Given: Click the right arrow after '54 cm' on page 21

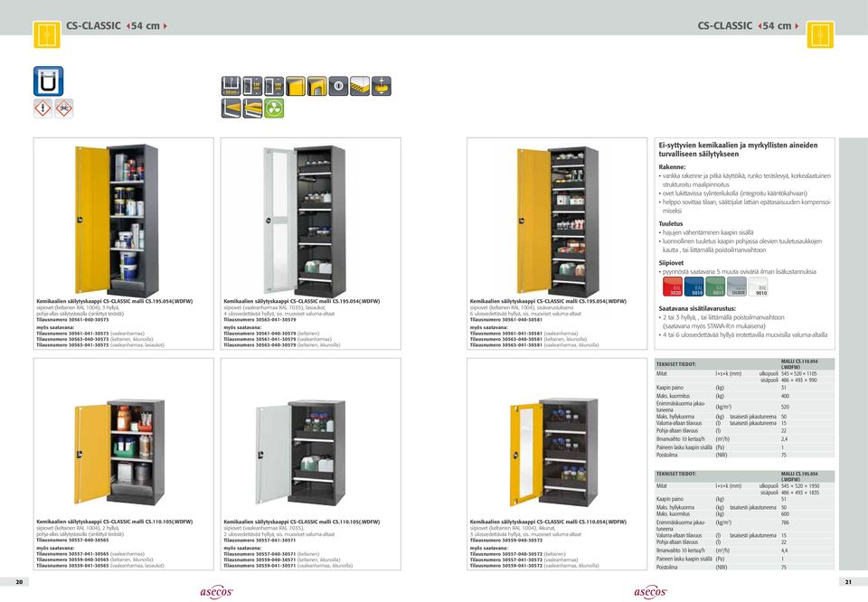Looking at the screenshot, I should pos(797,26).
